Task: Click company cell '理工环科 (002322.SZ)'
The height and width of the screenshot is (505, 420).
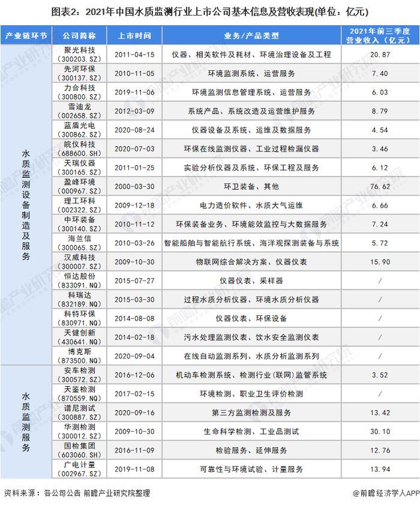Action: 79,205
